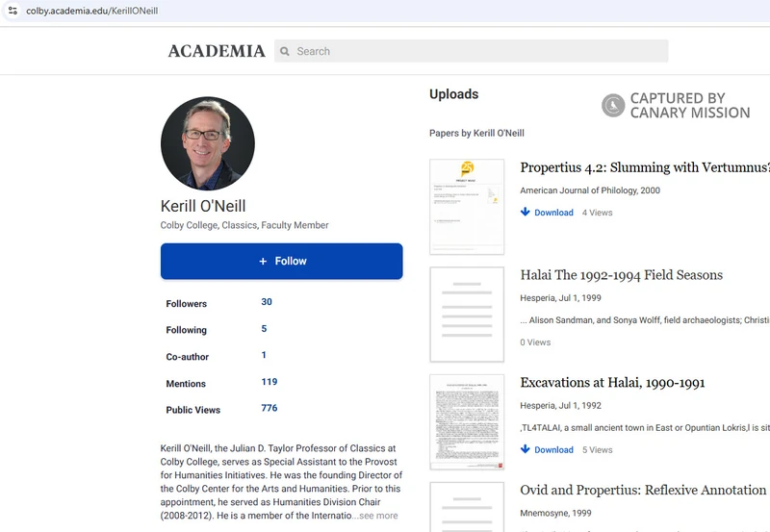Follow Kerill O'Neill with the blue button

pyautogui.click(x=281, y=261)
